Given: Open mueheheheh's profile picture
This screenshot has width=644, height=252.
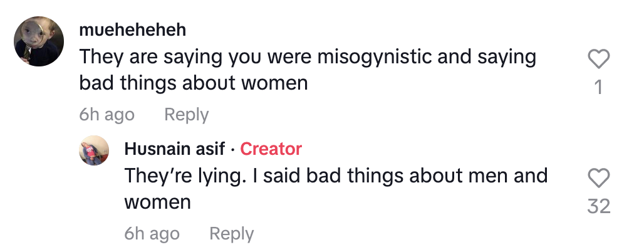Looking at the screenshot, I should click(x=39, y=41).
